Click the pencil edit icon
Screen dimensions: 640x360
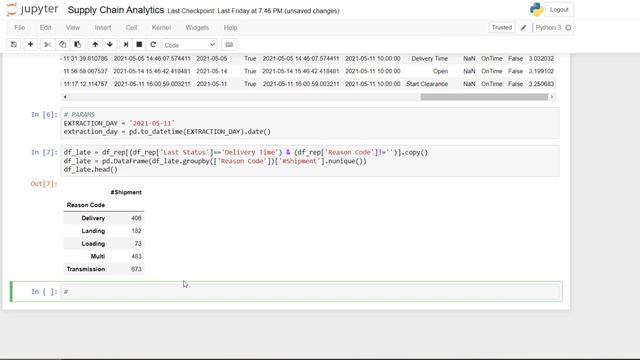(x=524, y=28)
